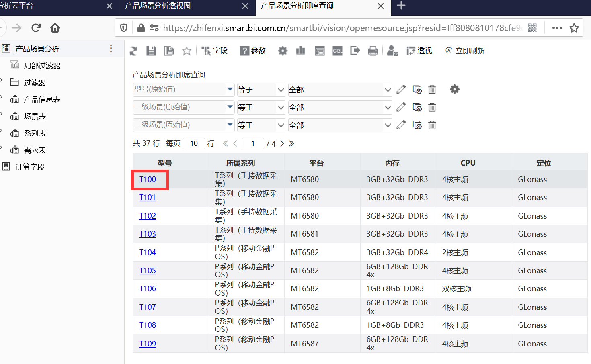Add query to favorites with the star icon

click(x=187, y=51)
